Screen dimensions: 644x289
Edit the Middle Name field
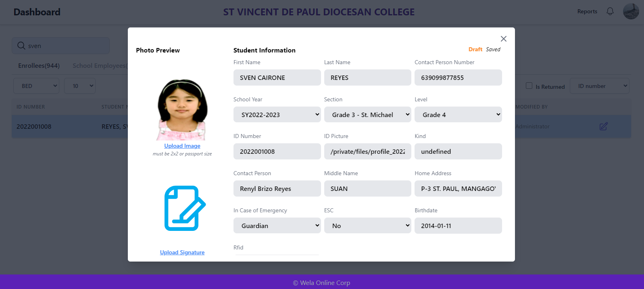pos(368,188)
